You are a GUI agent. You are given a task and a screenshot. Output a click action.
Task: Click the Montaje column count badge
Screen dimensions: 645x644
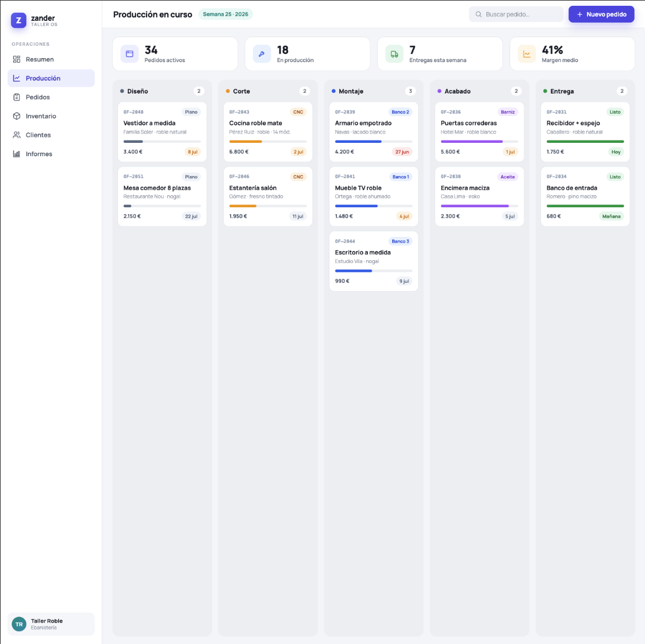(410, 91)
